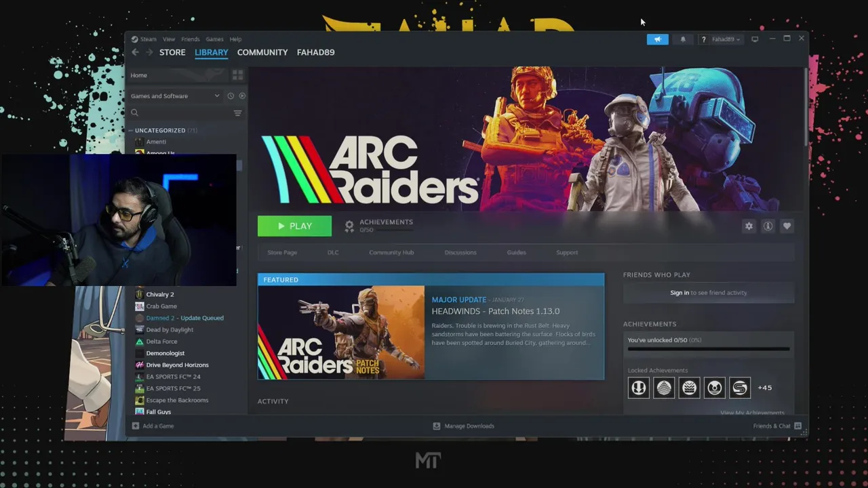Open the Friends menu
Screen dimensions: 868x488
pyautogui.click(x=191, y=39)
